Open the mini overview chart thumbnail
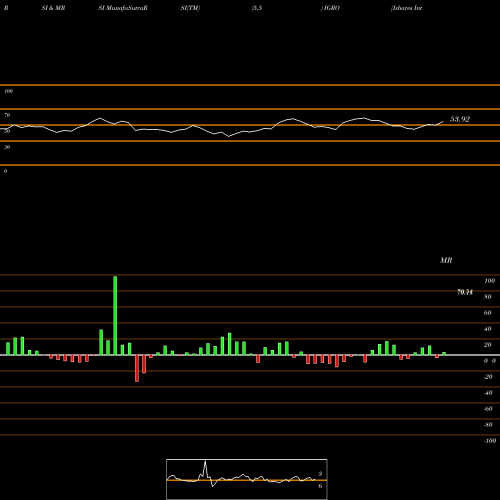The image size is (500, 500). coord(247,479)
